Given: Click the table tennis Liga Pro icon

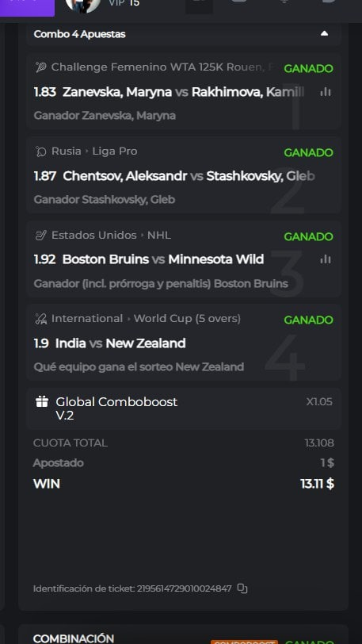Looking at the screenshot, I should [x=40, y=151].
